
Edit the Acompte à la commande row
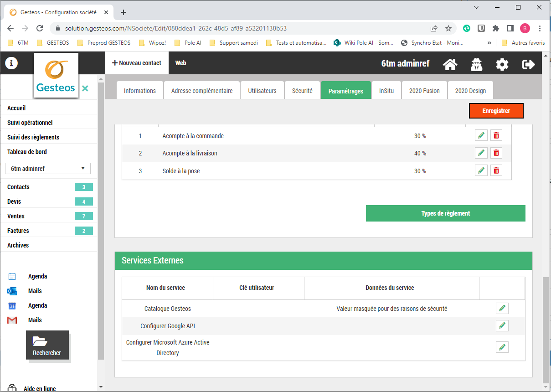coord(481,136)
